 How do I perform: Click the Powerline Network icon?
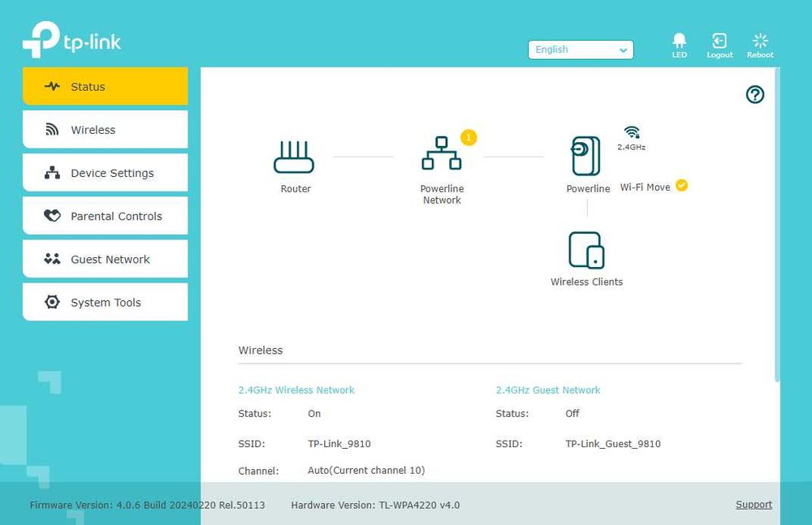441,153
